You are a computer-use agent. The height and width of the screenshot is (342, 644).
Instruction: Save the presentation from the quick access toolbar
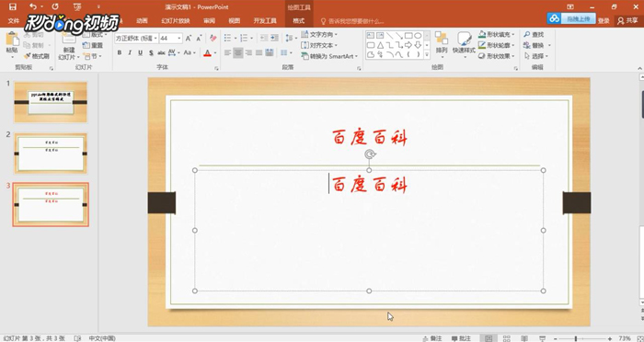[13, 6]
